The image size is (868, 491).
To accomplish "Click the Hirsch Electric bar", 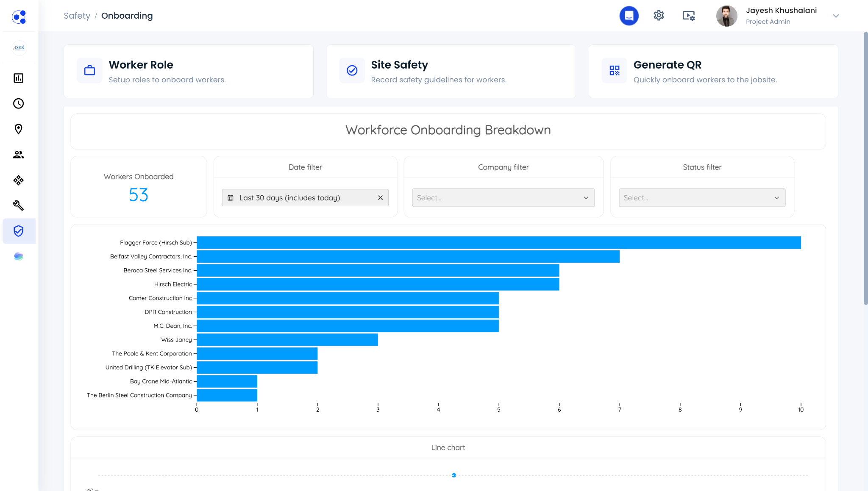I will pos(378,284).
